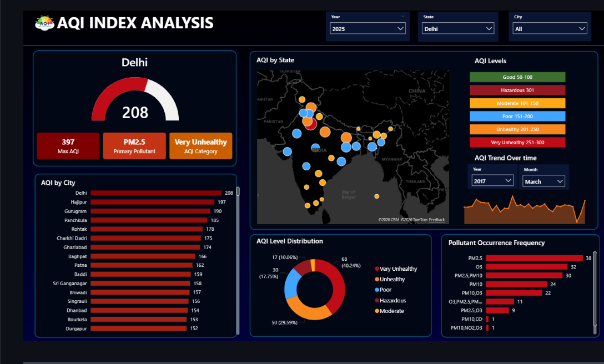This screenshot has width=604, height=364.
Task: Click the Very Unhealthy AQI Category card
Action: pos(201,146)
